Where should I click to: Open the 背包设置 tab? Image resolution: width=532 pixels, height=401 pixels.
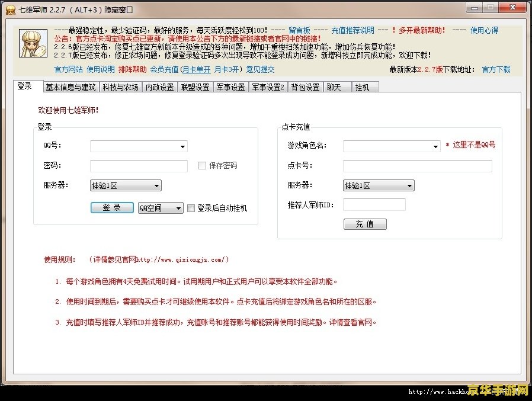pyautogui.click(x=305, y=87)
